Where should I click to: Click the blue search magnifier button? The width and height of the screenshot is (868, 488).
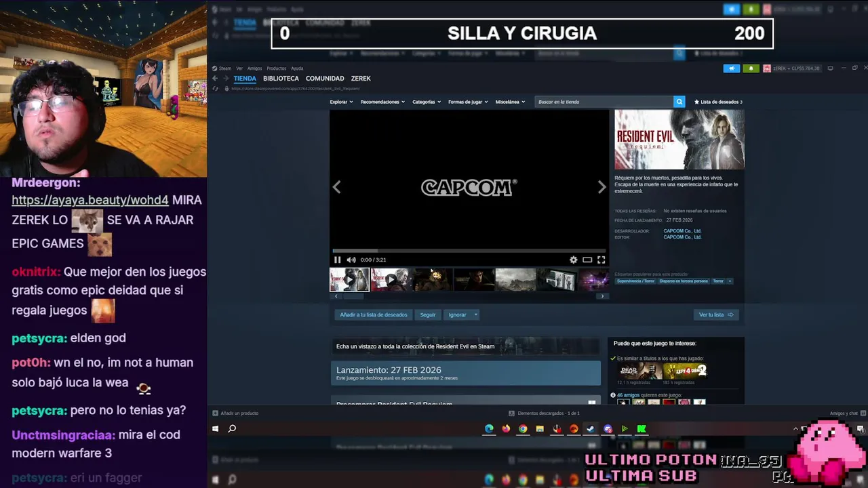679,102
